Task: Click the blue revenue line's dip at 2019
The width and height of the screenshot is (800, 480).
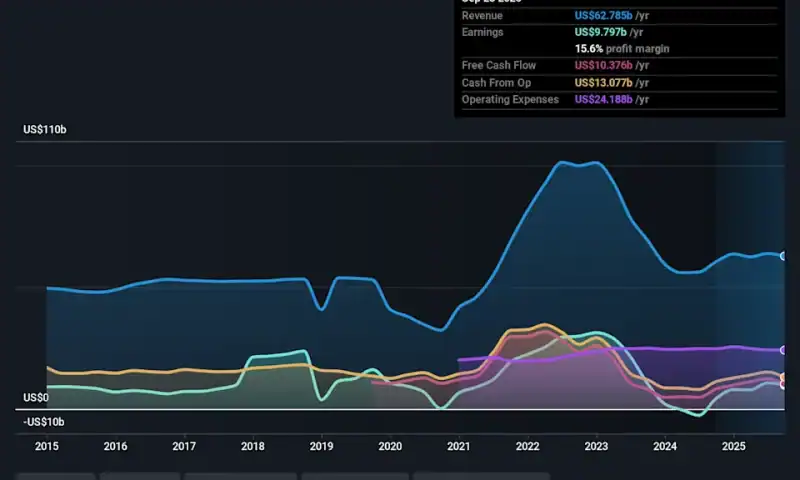Action: [321, 309]
